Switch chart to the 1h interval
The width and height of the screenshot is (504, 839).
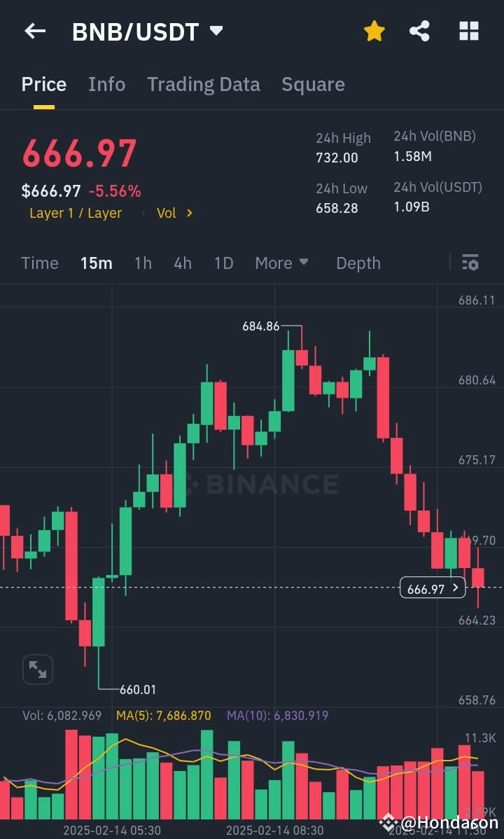point(143,263)
